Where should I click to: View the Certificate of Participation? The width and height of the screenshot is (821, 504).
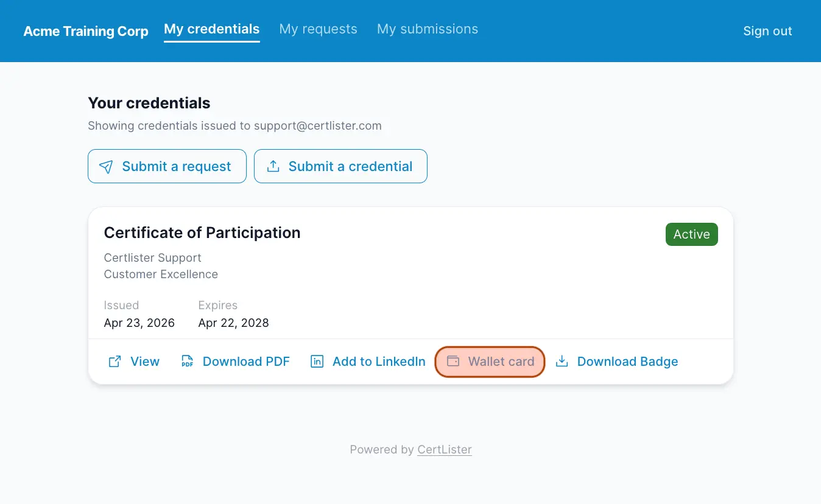(146, 361)
